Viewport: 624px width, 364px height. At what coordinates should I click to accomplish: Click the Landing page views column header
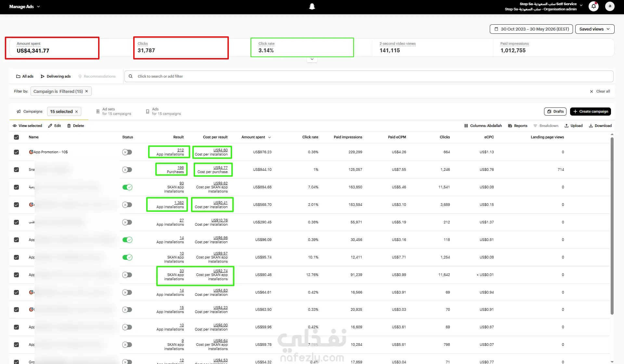[547, 137]
